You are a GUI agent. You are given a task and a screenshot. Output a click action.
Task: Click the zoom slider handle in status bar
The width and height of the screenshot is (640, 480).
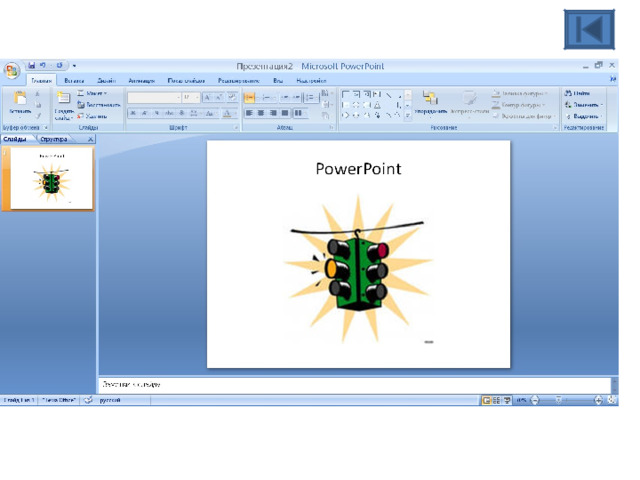coord(558,400)
